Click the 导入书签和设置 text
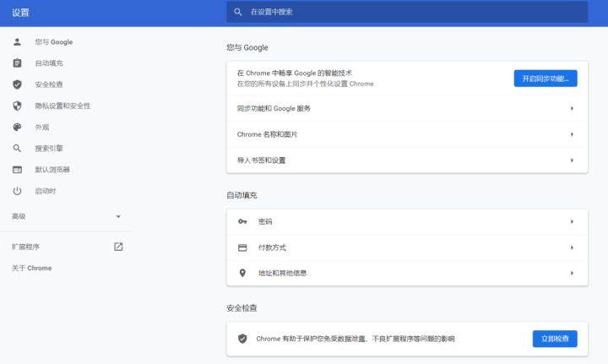Viewport: 608px width, 364px height. (x=261, y=160)
